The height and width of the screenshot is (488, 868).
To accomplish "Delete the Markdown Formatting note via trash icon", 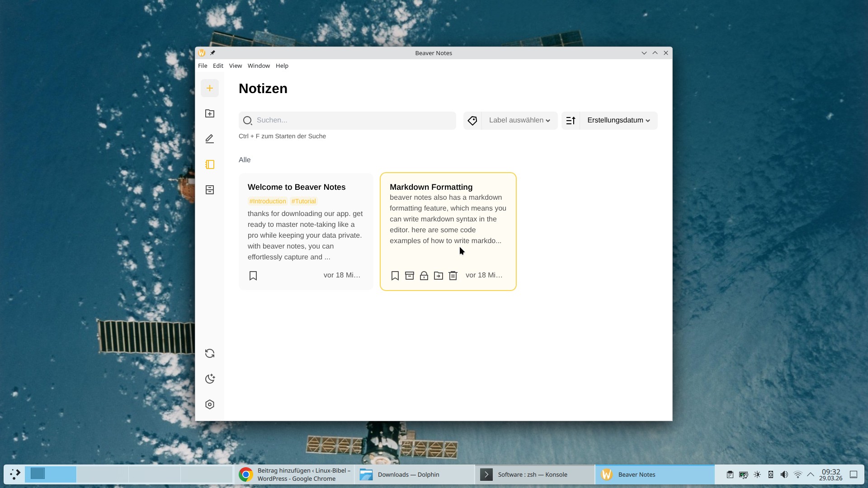I will click(x=453, y=276).
